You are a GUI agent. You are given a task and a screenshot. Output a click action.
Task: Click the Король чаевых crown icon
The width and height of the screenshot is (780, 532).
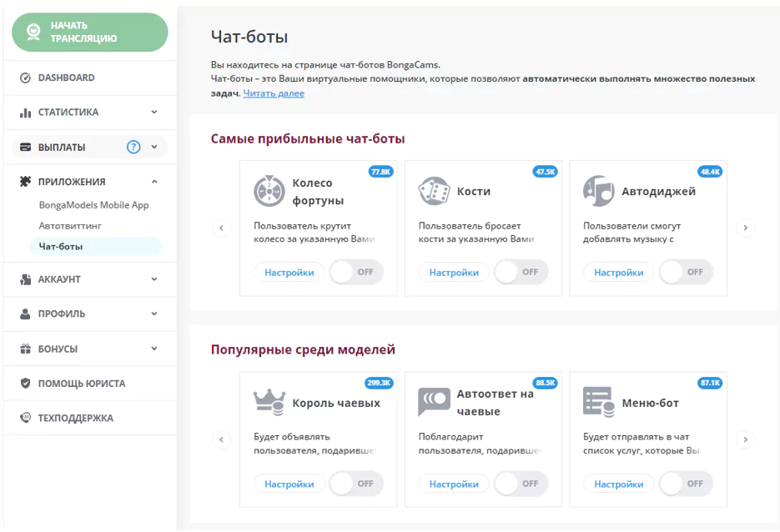click(x=269, y=402)
